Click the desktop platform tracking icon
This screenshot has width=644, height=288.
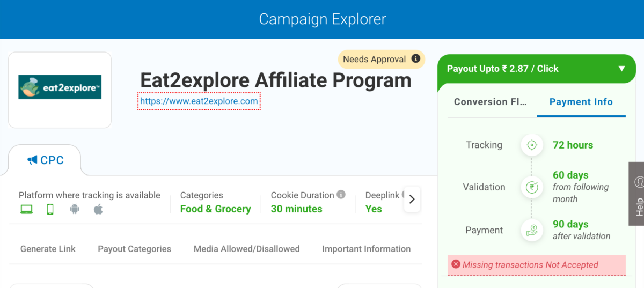click(x=26, y=210)
